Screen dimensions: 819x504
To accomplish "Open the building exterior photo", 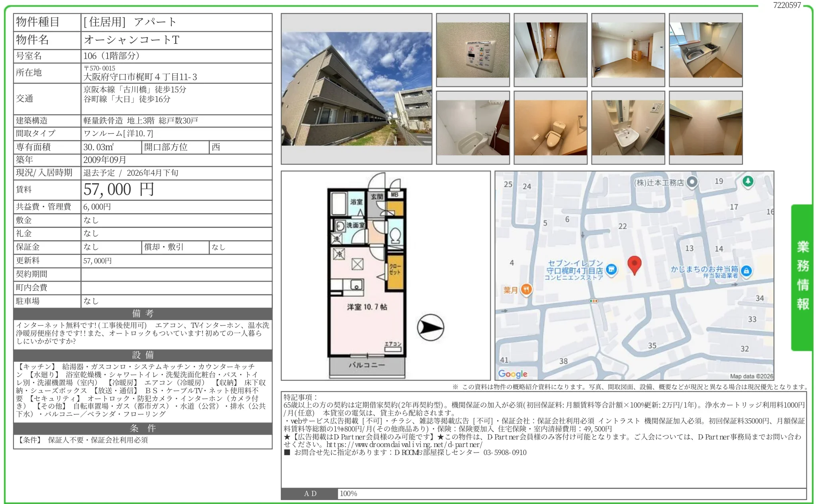I will coord(356,89).
